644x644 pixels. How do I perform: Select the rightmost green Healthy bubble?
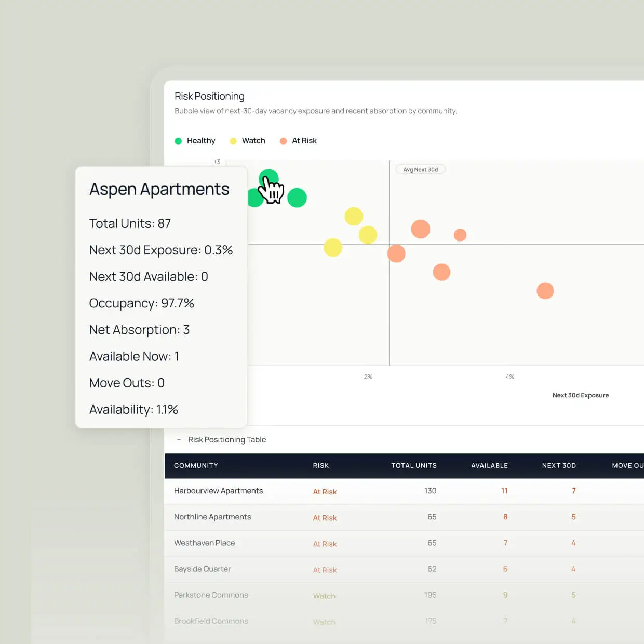point(297,198)
